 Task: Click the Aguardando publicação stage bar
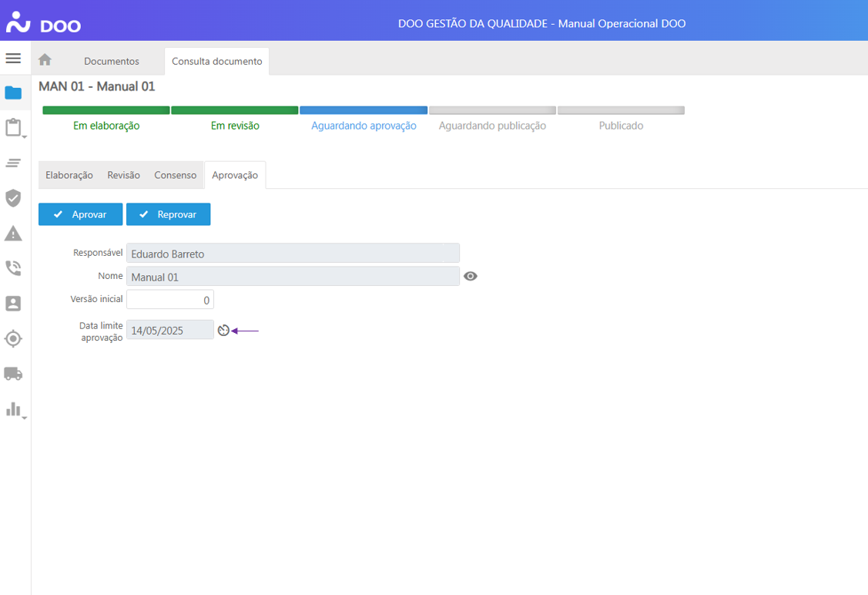click(492, 110)
